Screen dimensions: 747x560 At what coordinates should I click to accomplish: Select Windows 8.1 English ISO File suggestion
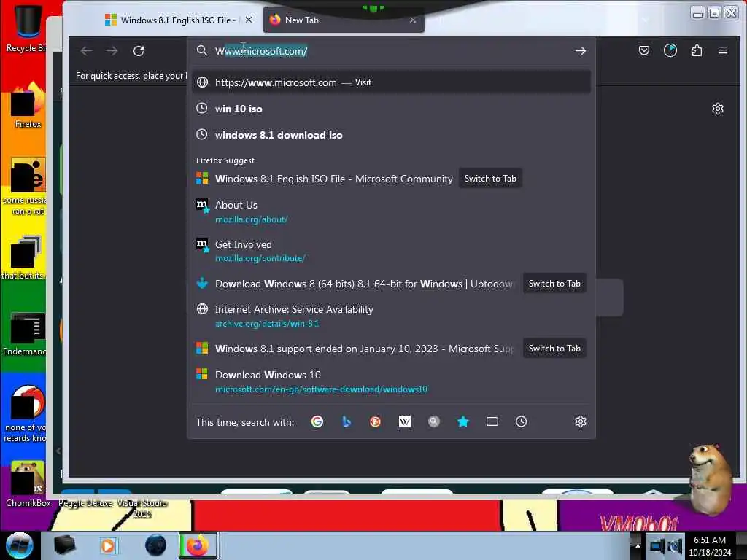click(334, 179)
